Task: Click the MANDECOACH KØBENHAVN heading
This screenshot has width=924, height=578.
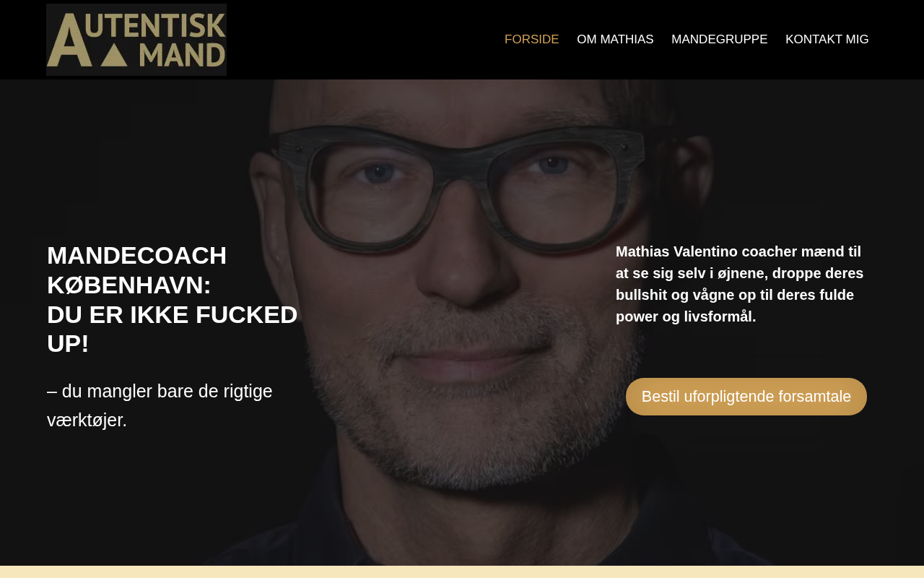Action: [137, 270]
